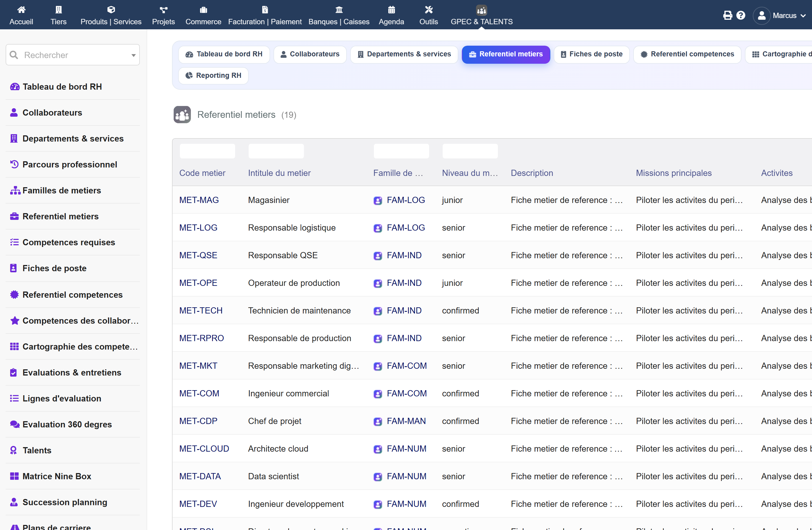Open the Departements & services tab
The image size is (812, 530).
point(404,54)
